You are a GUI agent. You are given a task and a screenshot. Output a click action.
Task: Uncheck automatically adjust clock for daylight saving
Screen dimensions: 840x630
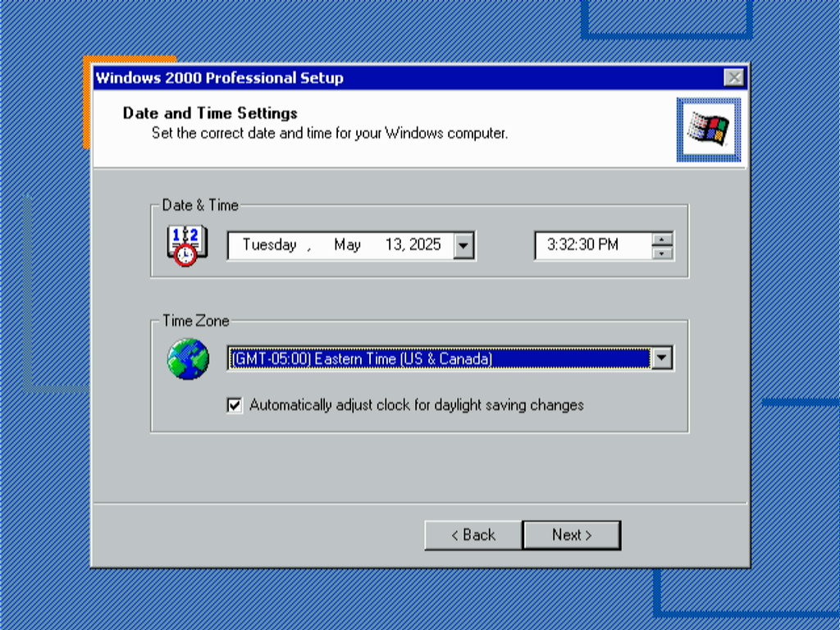click(234, 405)
